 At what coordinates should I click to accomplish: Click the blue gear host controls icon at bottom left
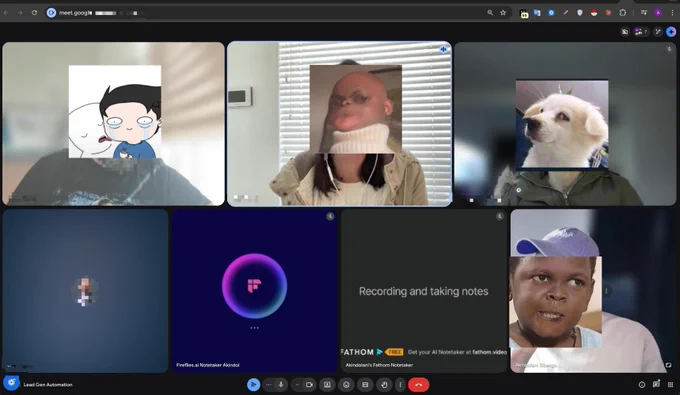pyautogui.click(x=11, y=383)
